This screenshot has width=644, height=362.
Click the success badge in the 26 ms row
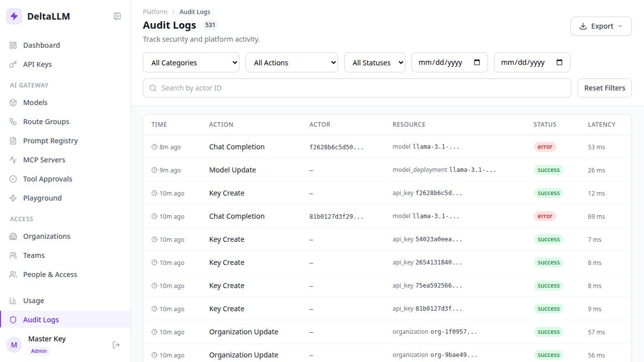548,170
